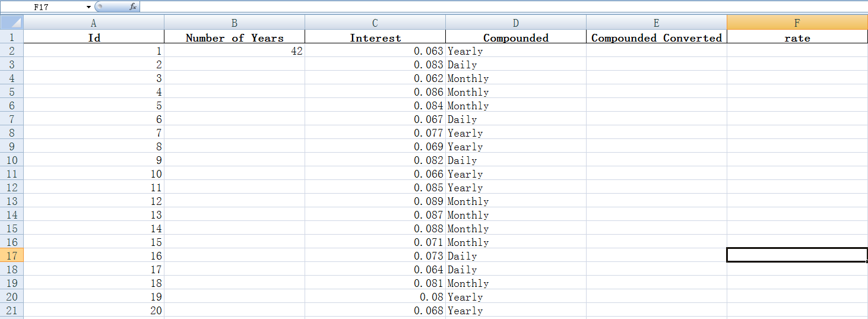868x319 pixels.
Task: Select interest cell 0.066
Action: [375, 173]
